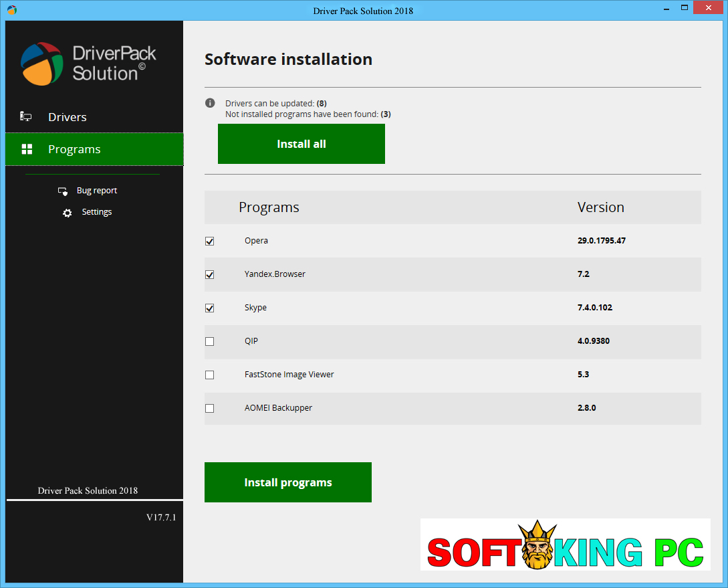Click the Install all button
The width and height of the screenshot is (728, 588).
pyautogui.click(x=301, y=144)
